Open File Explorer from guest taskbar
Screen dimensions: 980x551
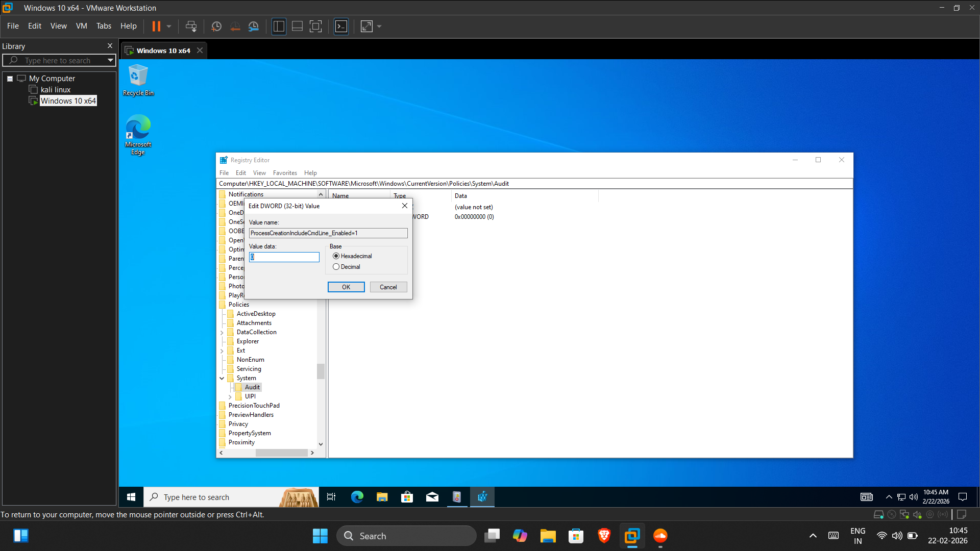(x=382, y=497)
